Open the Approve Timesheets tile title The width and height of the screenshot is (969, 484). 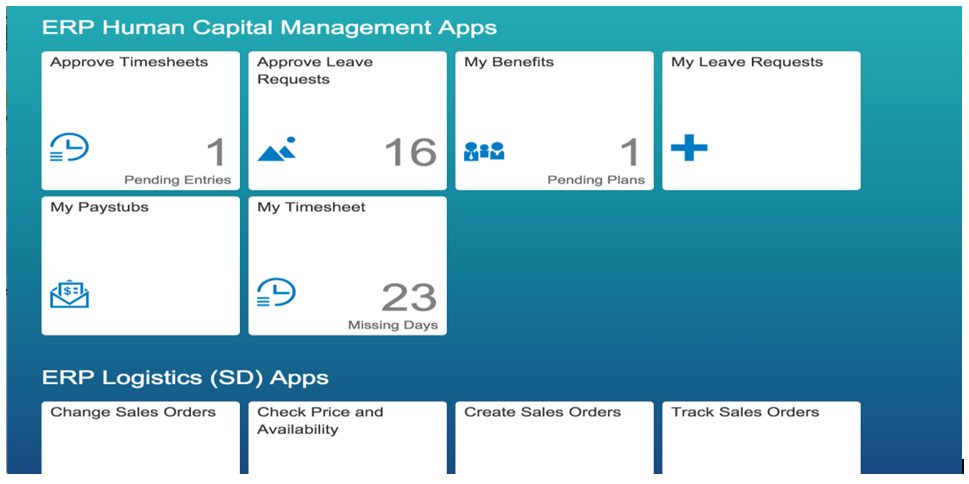129,62
